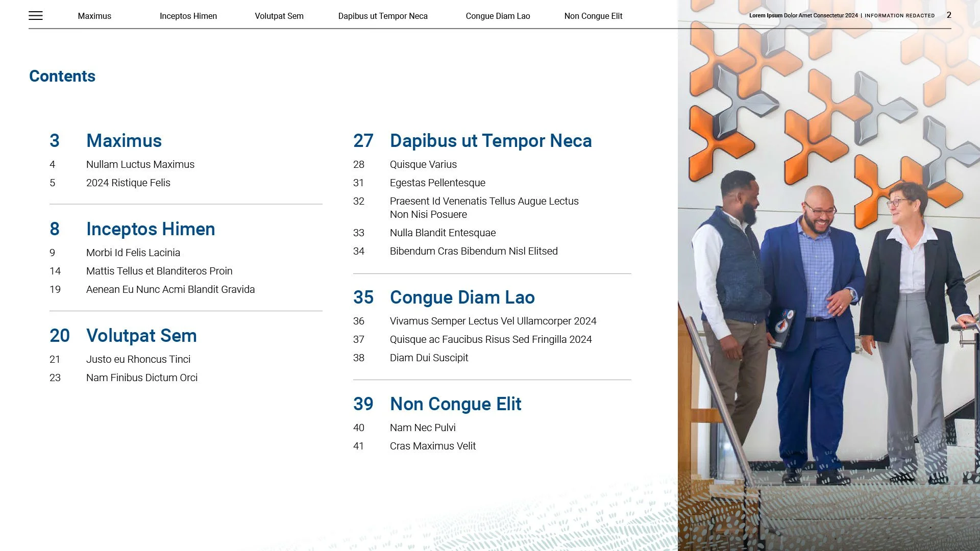Open Inceptos Himen section heading link
The image size is (980, 551).
point(150,229)
